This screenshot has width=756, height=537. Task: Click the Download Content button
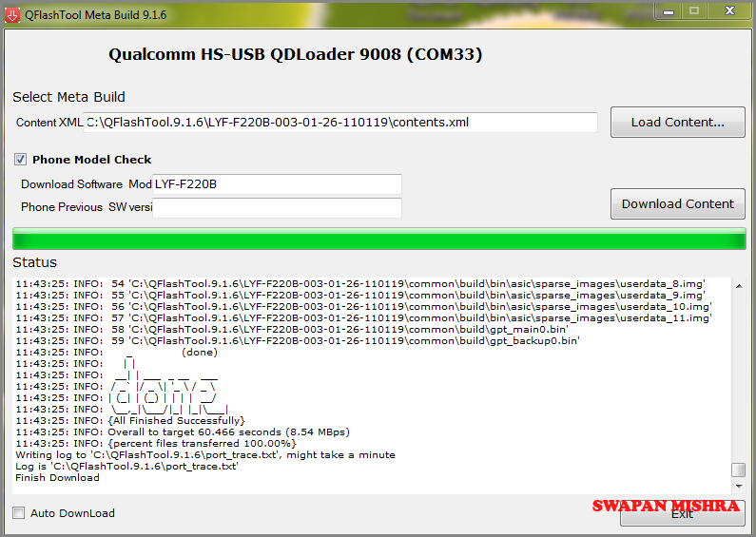click(x=677, y=204)
